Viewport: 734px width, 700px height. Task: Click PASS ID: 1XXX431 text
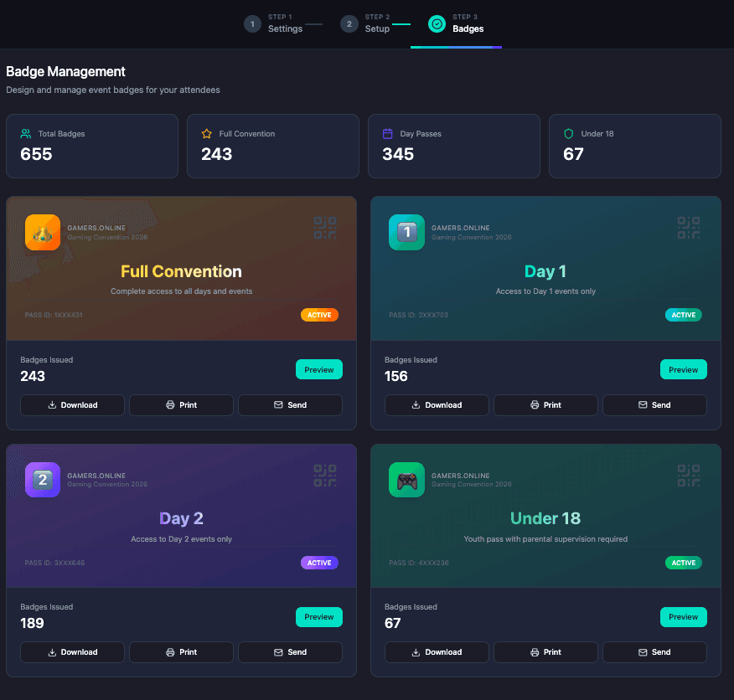click(x=54, y=315)
